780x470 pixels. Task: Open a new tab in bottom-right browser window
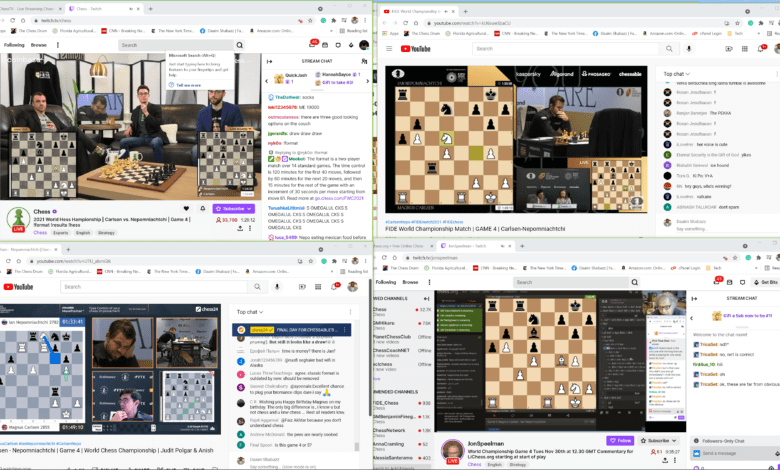(x=522, y=246)
